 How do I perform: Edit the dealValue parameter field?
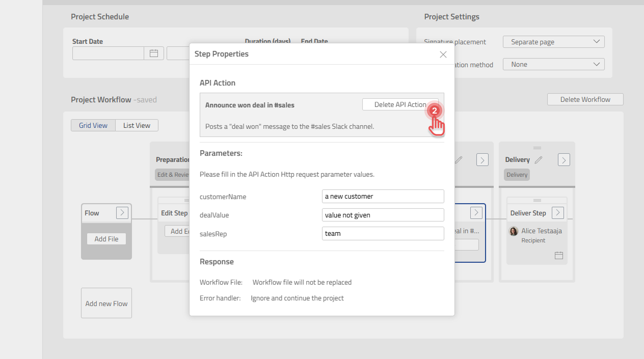[383, 215]
